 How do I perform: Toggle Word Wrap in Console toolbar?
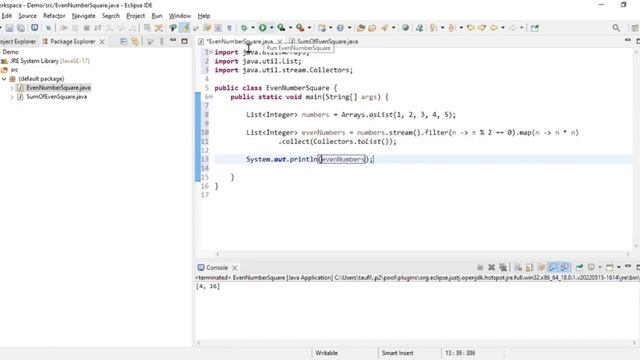(x=541, y=267)
